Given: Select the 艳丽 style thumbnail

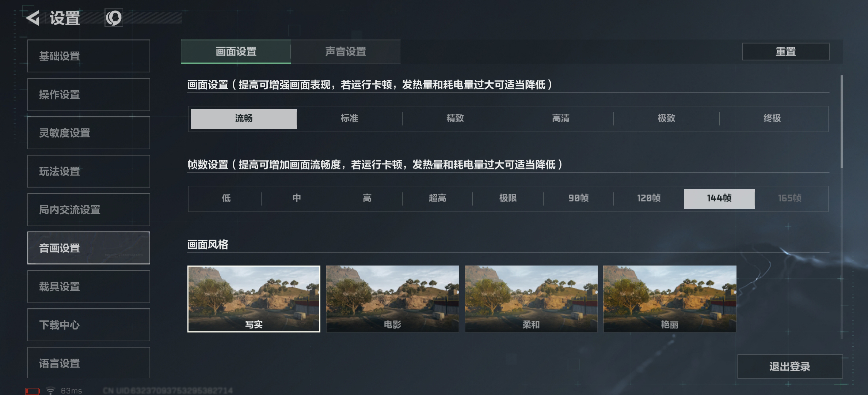Looking at the screenshot, I should (x=670, y=299).
